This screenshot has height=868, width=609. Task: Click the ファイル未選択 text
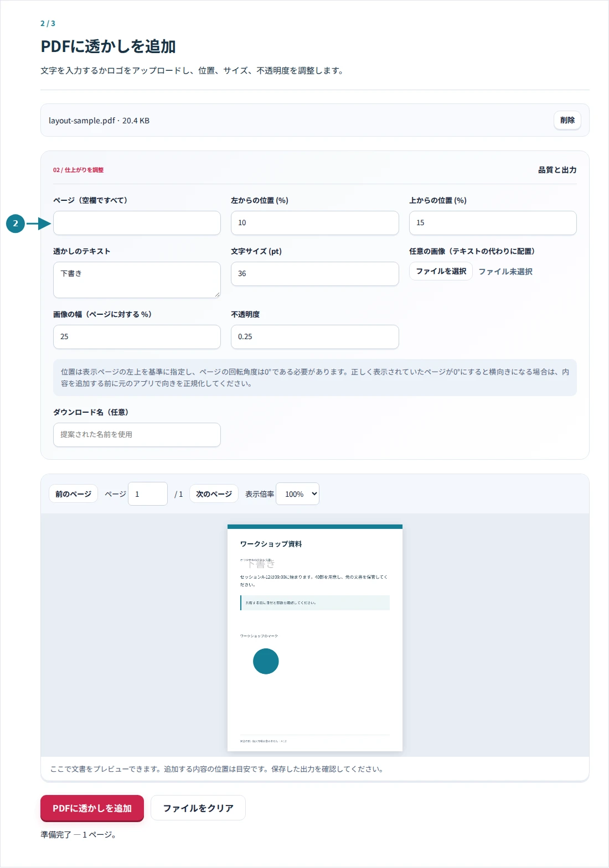click(505, 272)
